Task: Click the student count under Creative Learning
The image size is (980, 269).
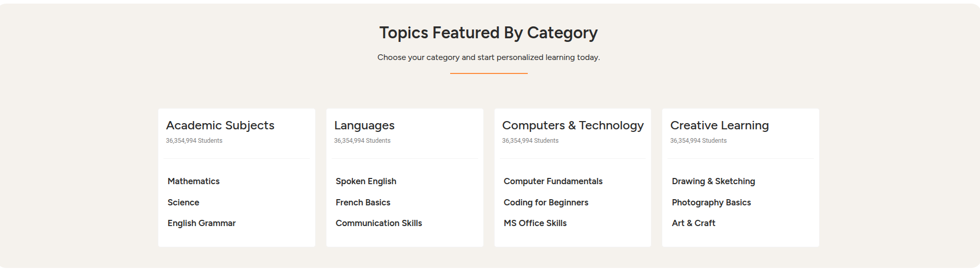Action: tap(698, 141)
